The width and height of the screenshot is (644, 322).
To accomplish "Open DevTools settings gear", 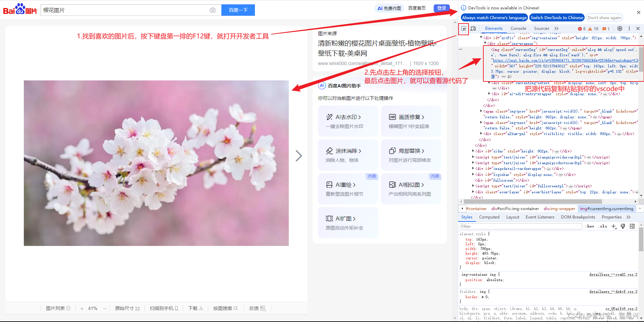I will coord(620,28).
